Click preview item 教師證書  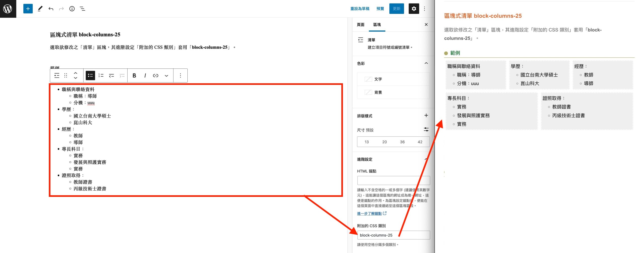click(561, 107)
